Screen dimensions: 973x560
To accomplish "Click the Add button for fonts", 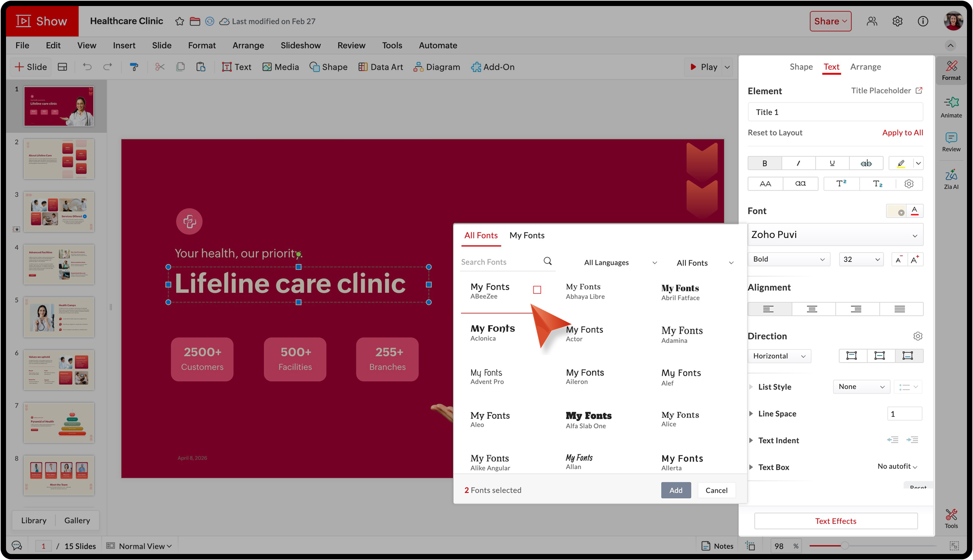I will click(675, 490).
